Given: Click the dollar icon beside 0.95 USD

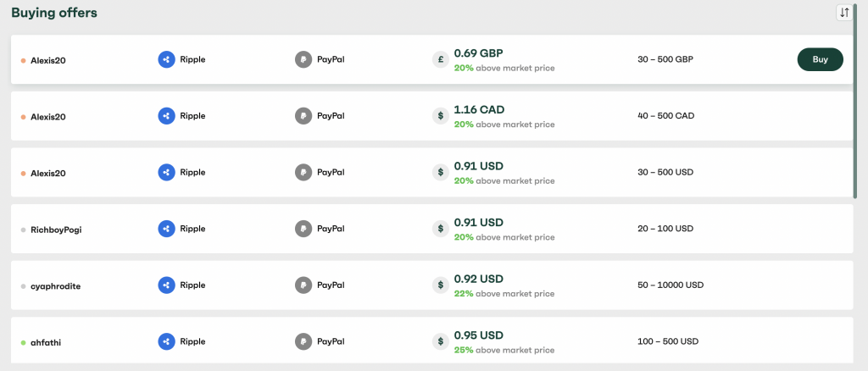Looking at the screenshot, I should 441,341.
